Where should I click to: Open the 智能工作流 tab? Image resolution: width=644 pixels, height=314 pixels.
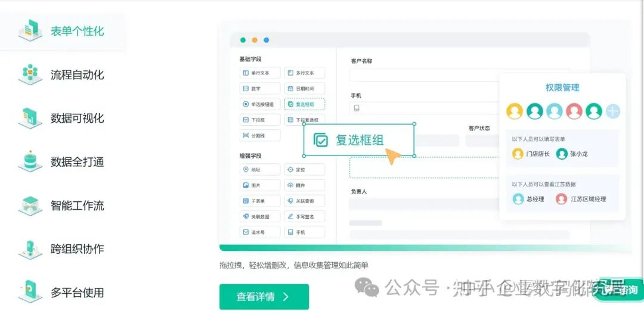63,205
